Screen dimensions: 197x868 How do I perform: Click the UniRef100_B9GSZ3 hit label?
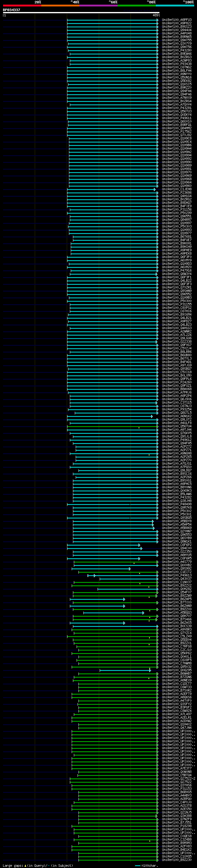click(x=177, y=26)
